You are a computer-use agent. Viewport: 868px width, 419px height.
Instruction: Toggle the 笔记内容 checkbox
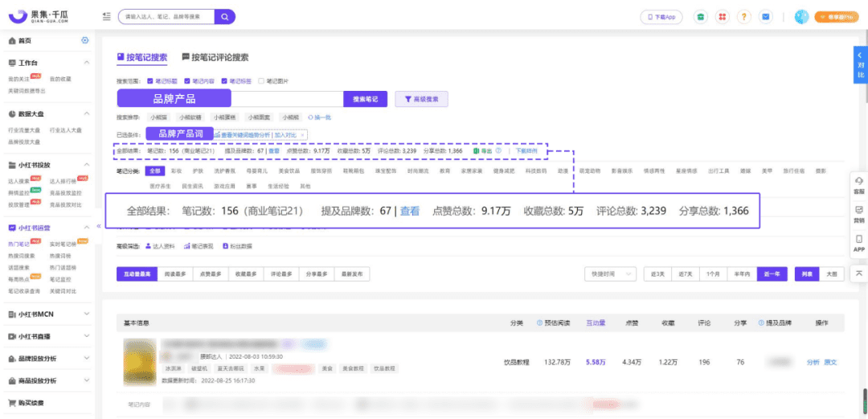tap(187, 81)
